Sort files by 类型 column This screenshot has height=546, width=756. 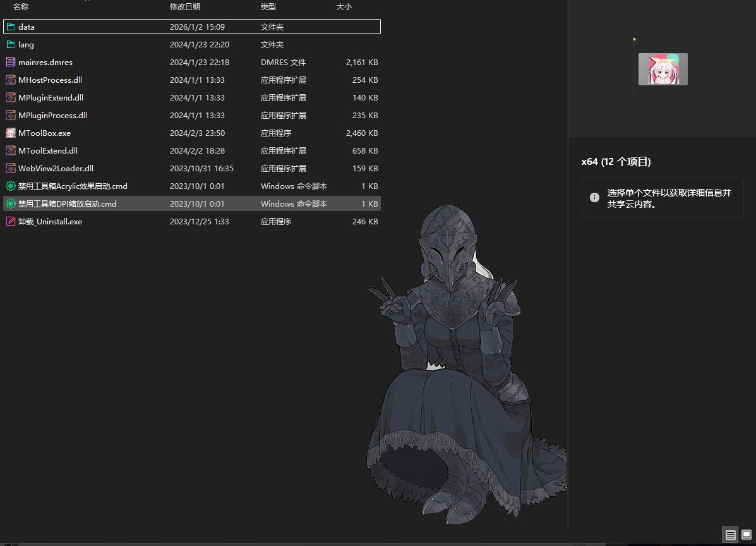(268, 6)
